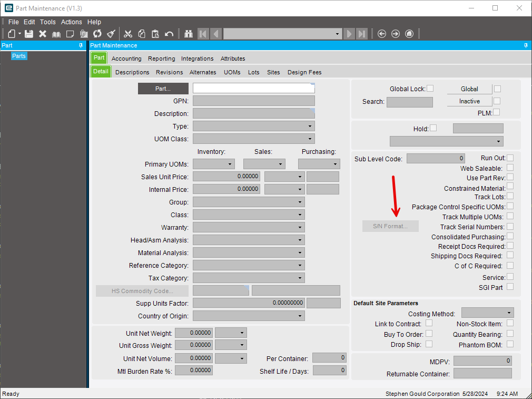Open the Descriptions sub-tab
The height and width of the screenshot is (399, 532).
click(x=132, y=72)
